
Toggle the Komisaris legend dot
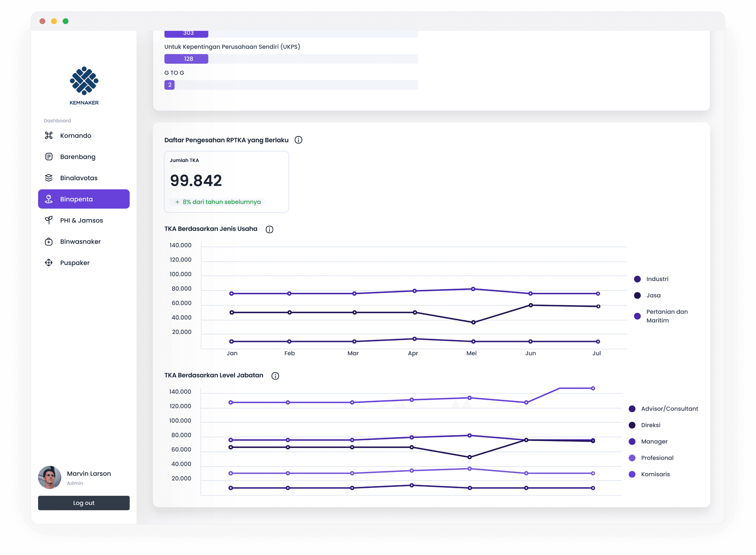[632, 474]
